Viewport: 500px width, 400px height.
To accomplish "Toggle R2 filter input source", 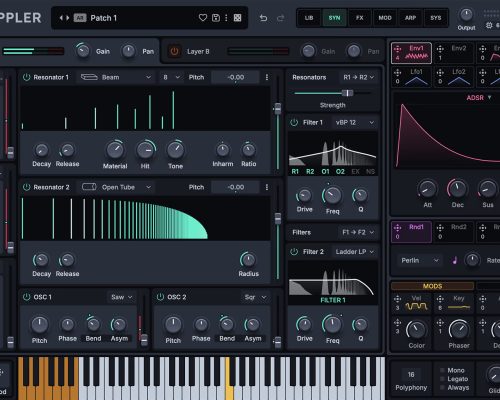I will pos(310,172).
